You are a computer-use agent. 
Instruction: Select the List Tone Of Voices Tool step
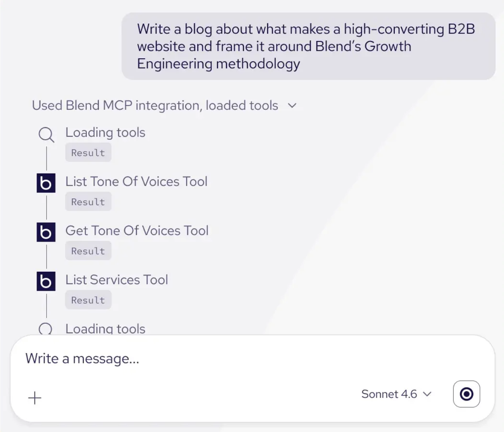(x=136, y=181)
